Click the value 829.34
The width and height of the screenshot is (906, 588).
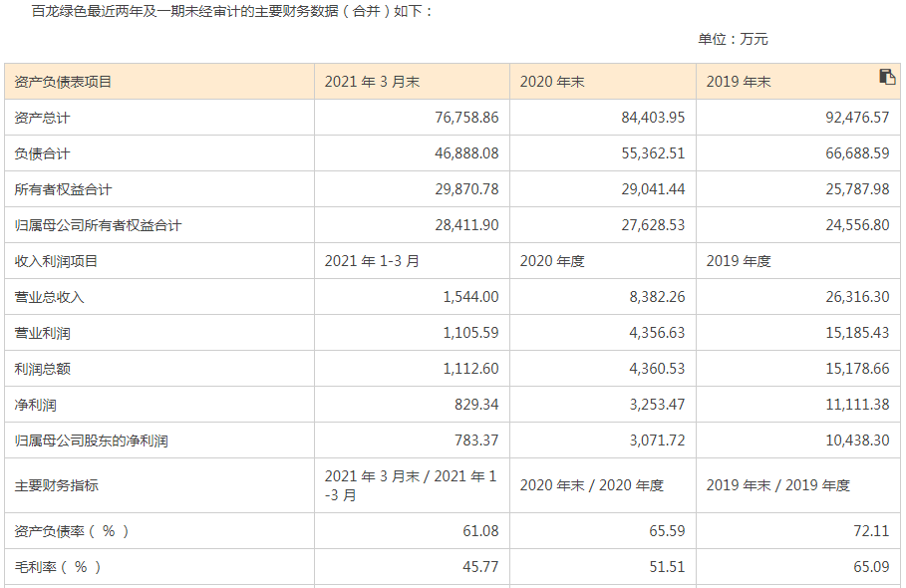[476, 404]
